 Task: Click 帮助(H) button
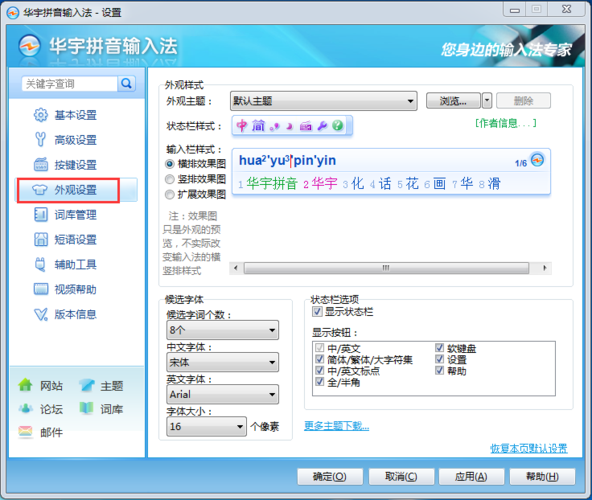543,477
